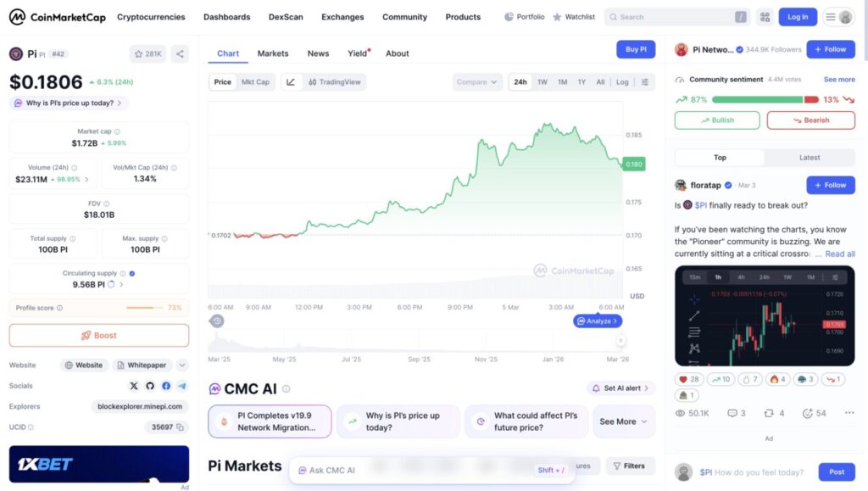Focus the top Search field
This screenshot has width=868, height=491.
[x=670, y=17]
